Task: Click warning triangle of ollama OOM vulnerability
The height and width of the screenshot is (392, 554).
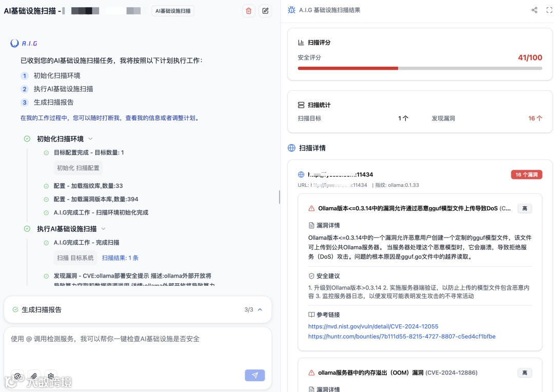Action: click(x=311, y=373)
